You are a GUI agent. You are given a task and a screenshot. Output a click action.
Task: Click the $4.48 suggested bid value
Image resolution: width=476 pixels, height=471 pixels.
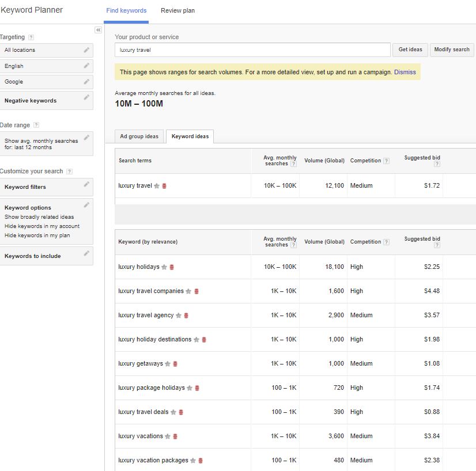[432, 291]
